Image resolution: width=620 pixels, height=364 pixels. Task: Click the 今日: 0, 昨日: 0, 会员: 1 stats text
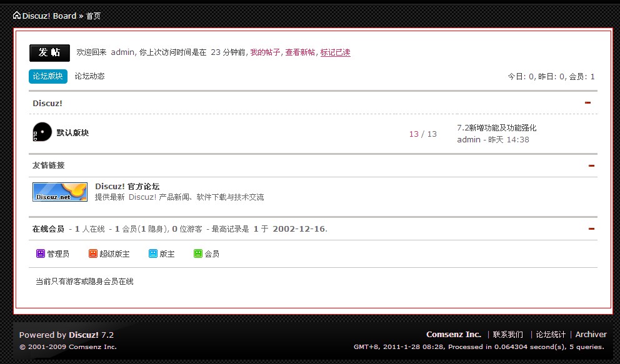coord(551,77)
